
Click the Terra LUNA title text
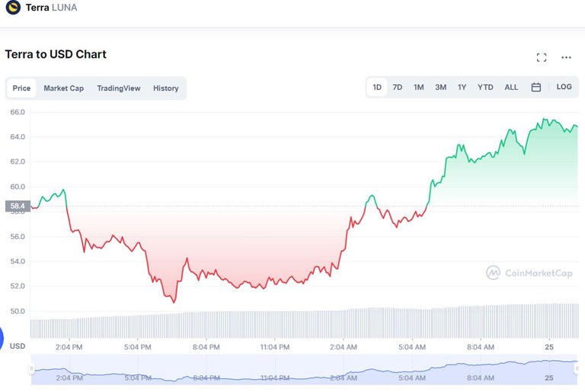pyautogui.click(x=52, y=8)
